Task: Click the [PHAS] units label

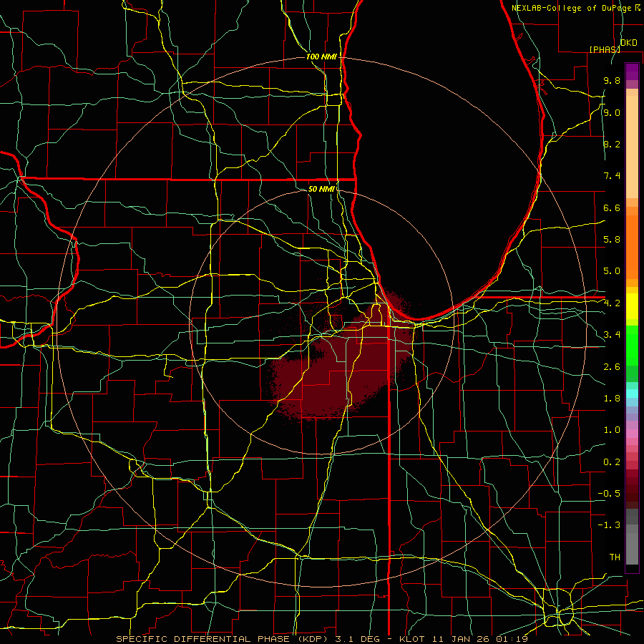Action: pos(605,49)
